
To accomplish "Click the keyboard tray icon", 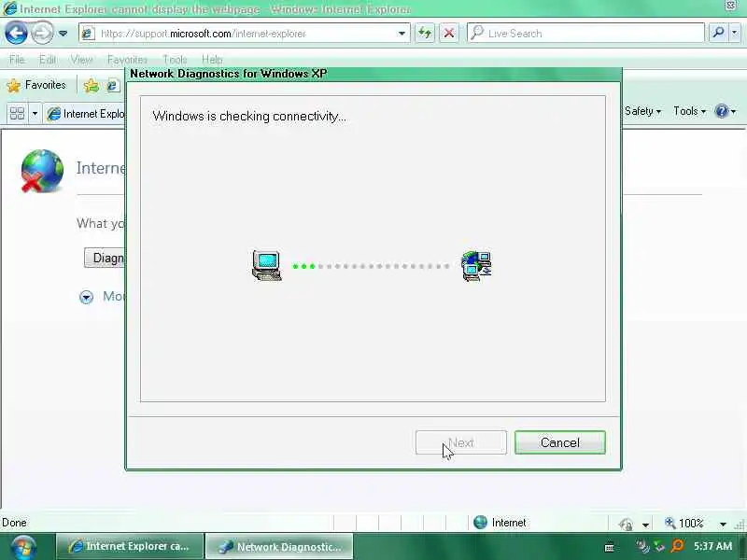I will (609, 548).
